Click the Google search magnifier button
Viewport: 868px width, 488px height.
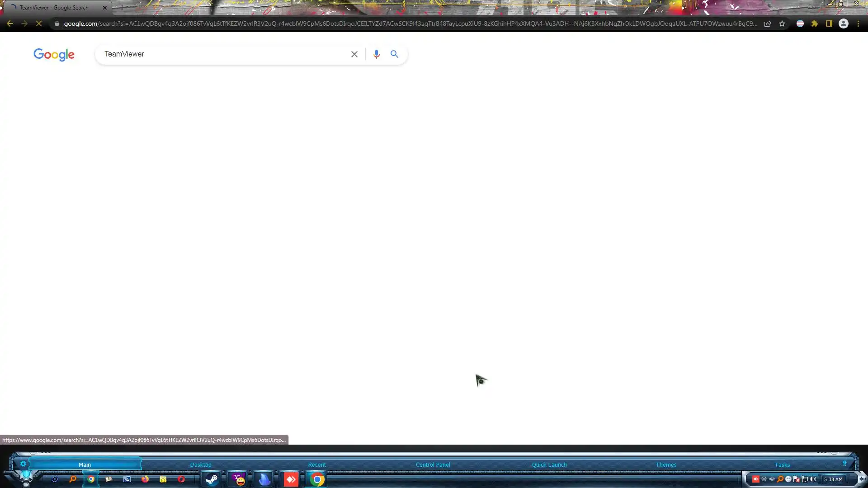394,54
